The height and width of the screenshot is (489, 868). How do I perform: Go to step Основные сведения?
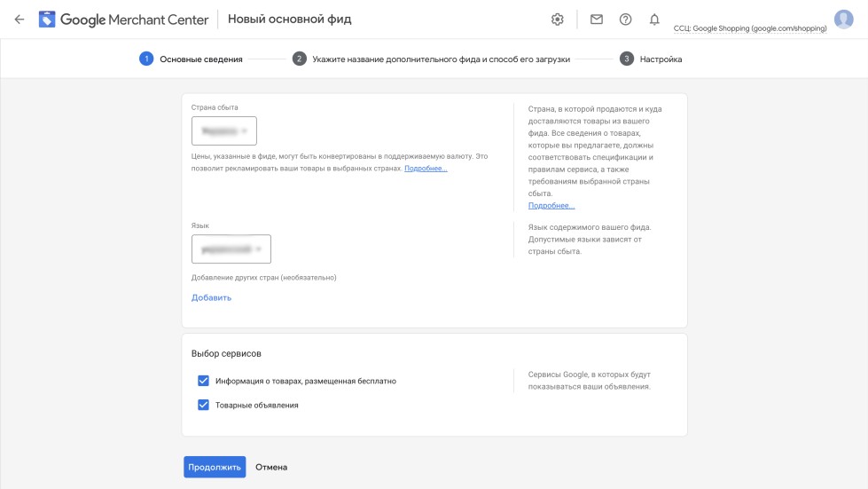tap(200, 59)
